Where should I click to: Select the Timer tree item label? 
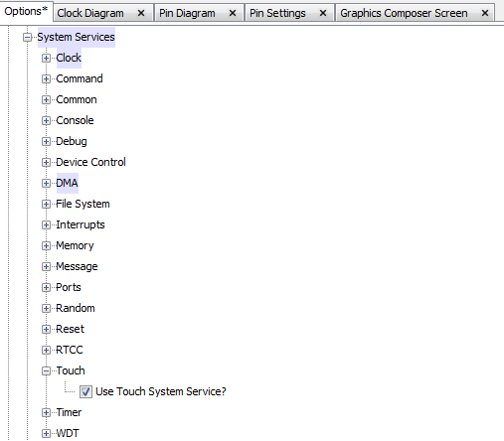point(69,412)
